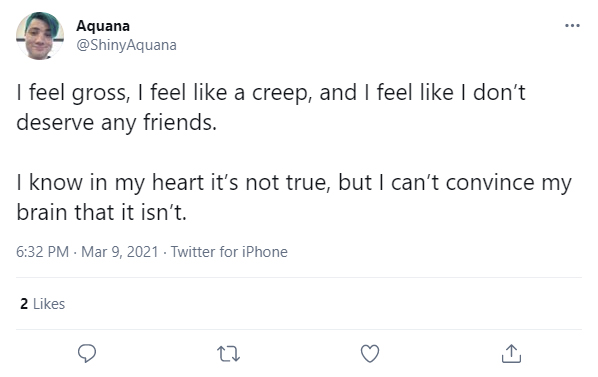Click the divider line below the Likes count

point(299,329)
